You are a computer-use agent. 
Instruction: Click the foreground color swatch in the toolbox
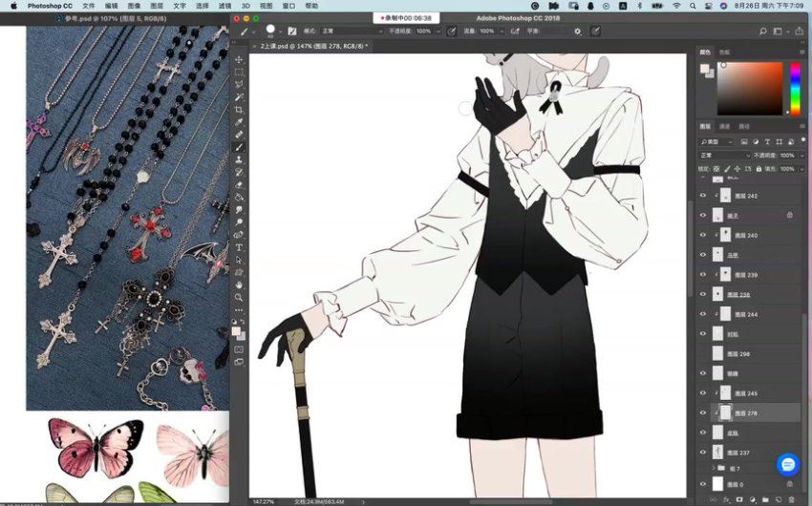pyautogui.click(x=236, y=331)
